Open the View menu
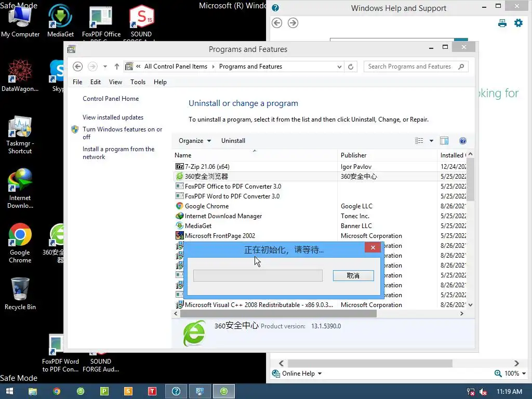This screenshot has height=399, width=532. point(115,82)
